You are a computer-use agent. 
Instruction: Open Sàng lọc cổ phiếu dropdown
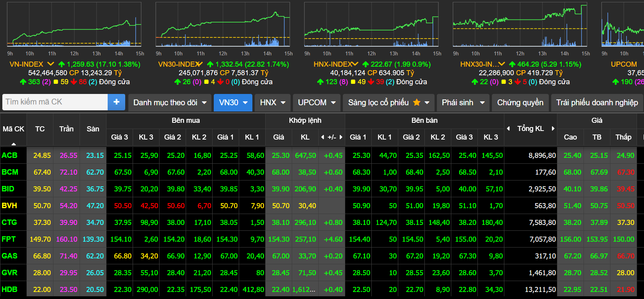click(x=389, y=103)
